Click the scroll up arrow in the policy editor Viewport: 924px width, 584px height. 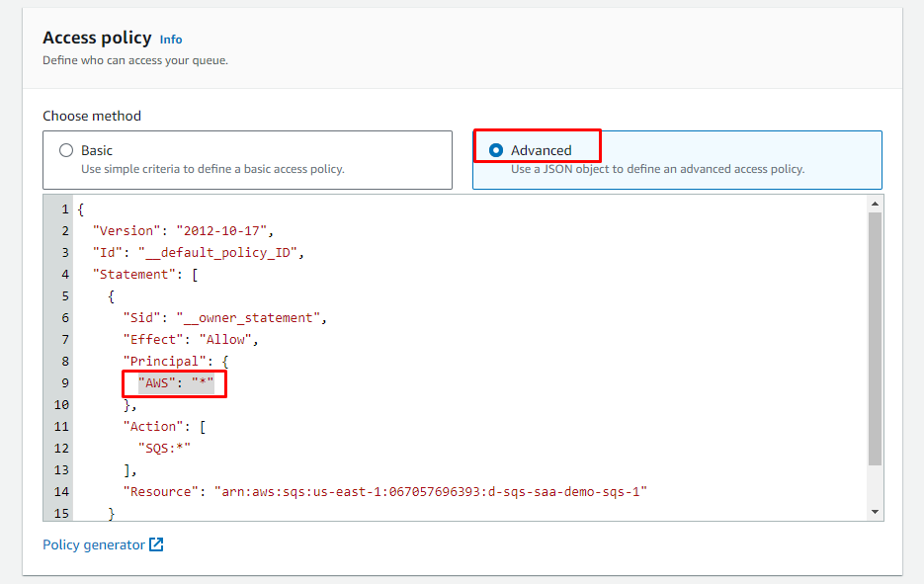[874, 204]
